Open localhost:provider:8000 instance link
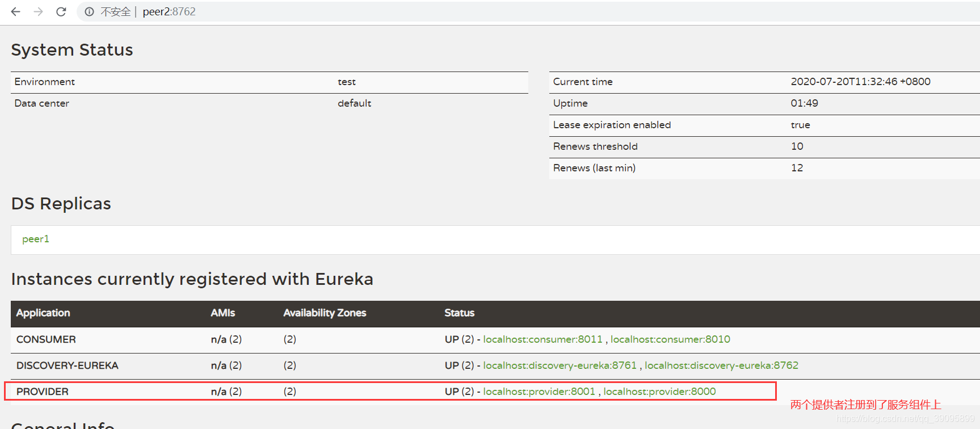 [659, 392]
